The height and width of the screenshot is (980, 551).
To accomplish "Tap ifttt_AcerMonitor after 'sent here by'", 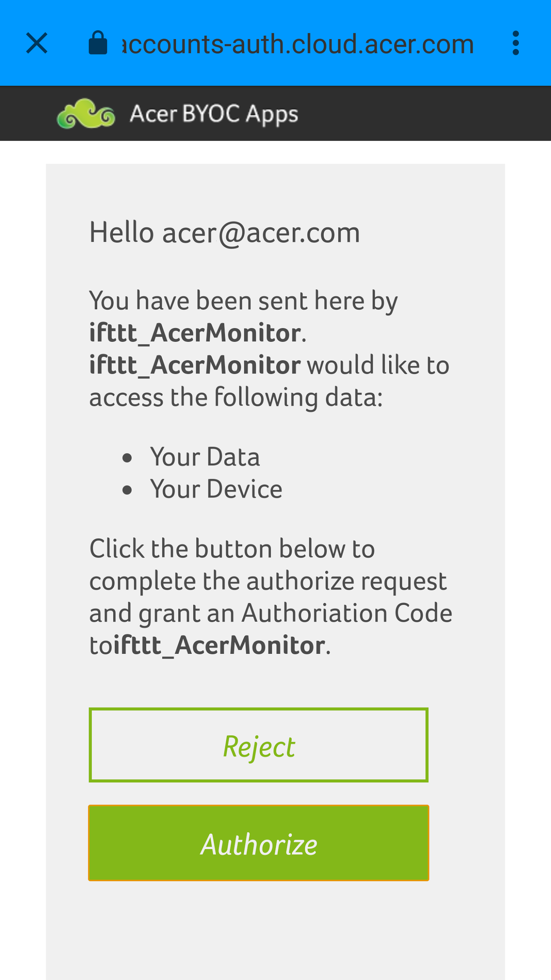I will coord(195,333).
